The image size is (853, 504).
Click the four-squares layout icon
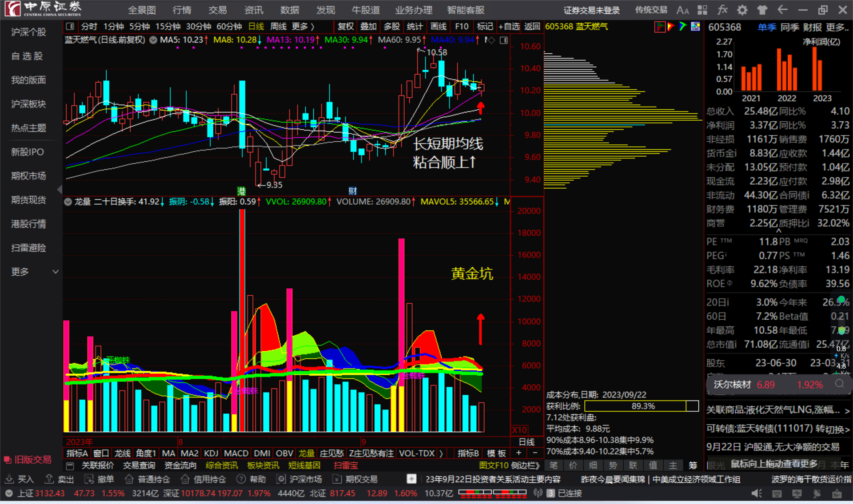(702, 10)
